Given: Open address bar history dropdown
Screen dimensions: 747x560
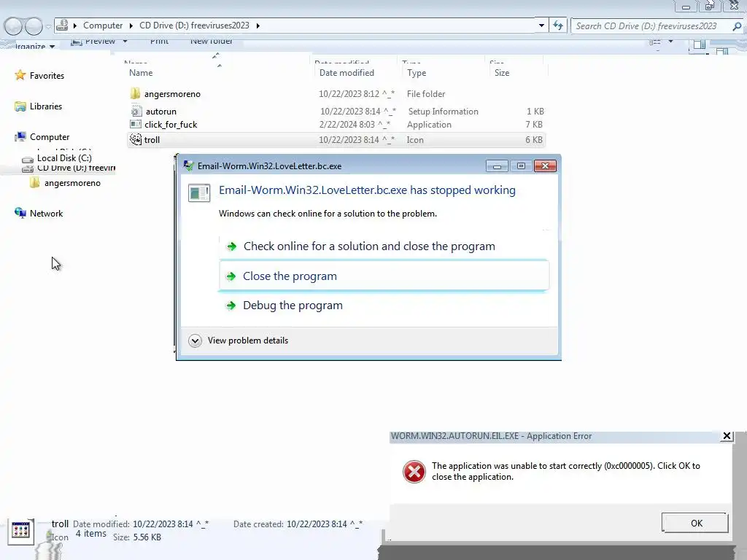Looking at the screenshot, I should coord(541,26).
